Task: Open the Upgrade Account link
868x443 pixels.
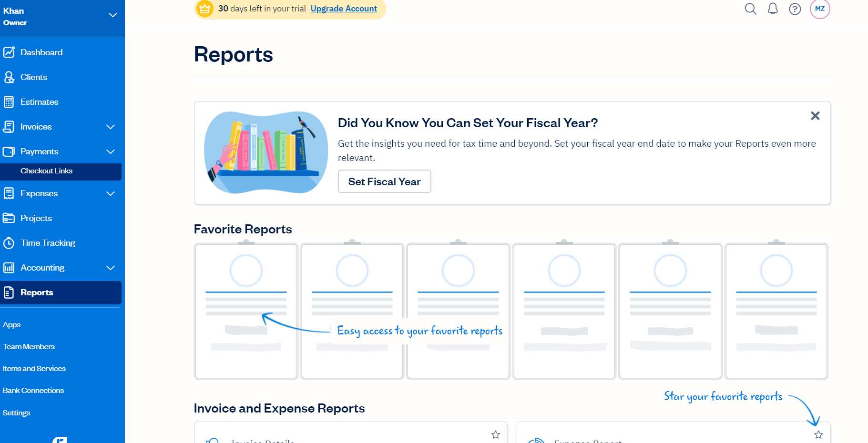Action: 343,9
